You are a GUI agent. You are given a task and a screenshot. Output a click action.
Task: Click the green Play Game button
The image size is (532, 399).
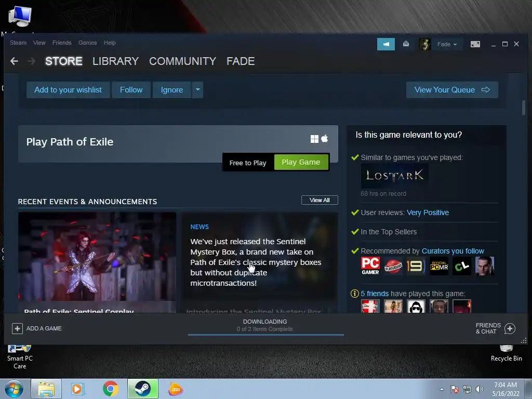click(x=301, y=162)
